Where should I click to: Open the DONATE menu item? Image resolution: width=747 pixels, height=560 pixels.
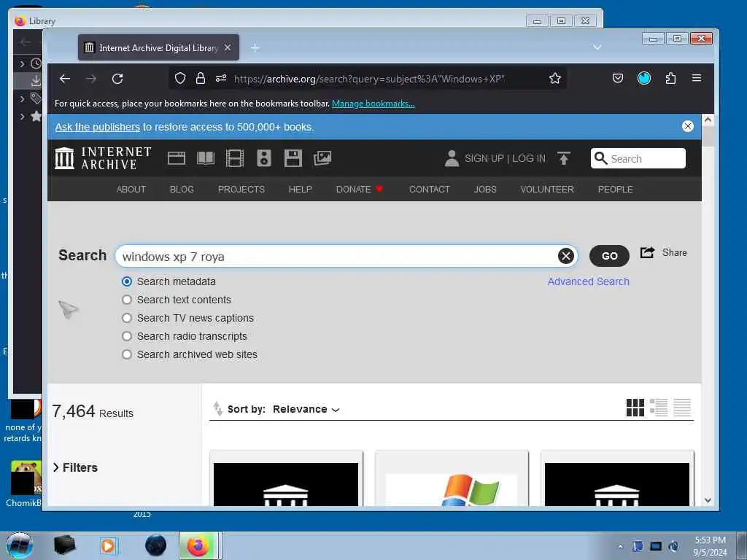coord(359,189)
